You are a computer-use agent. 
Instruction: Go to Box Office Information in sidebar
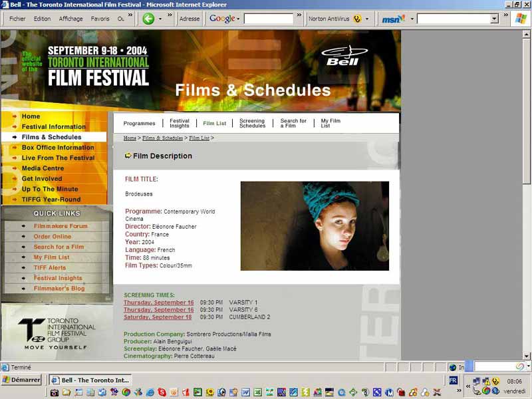pyautogui.click(x=58, y=148)
